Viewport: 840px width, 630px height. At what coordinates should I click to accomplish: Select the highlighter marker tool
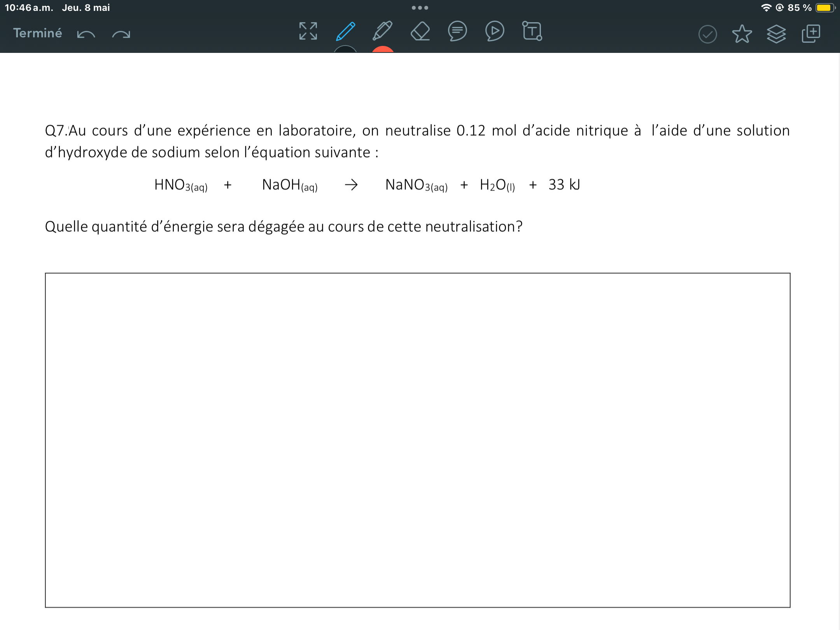383,31
